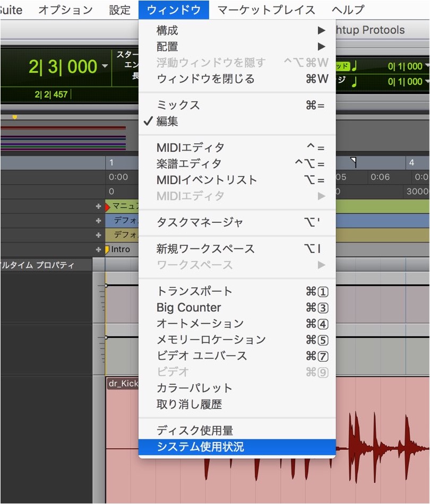Image resolution: width=430 pixels, height=504 pixels.
Task: Open タスクマネージャ window
Action: point(237,222)
